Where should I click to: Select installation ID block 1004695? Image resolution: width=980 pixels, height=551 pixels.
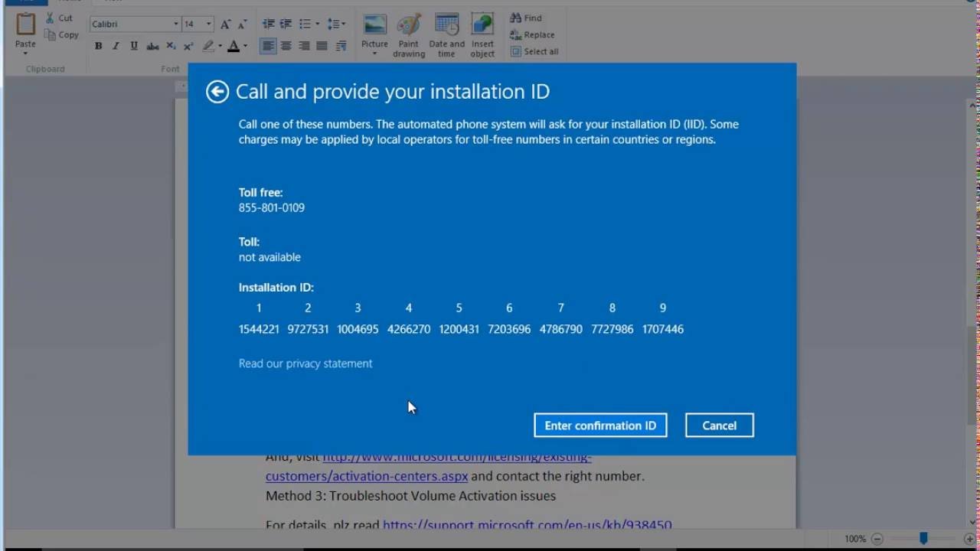pos(358,329)
